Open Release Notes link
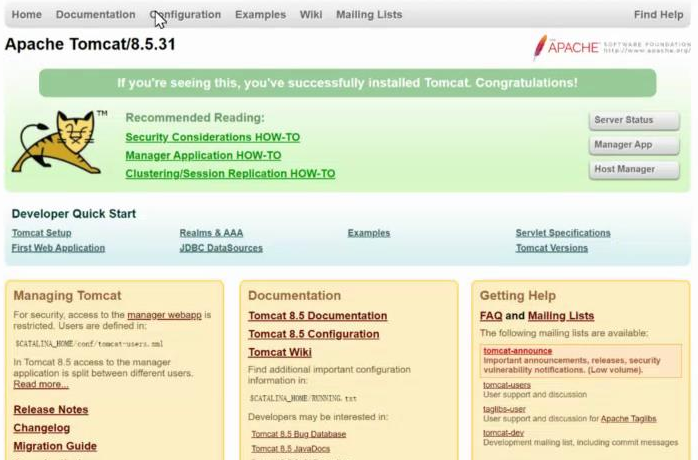 tap(51, 410)
